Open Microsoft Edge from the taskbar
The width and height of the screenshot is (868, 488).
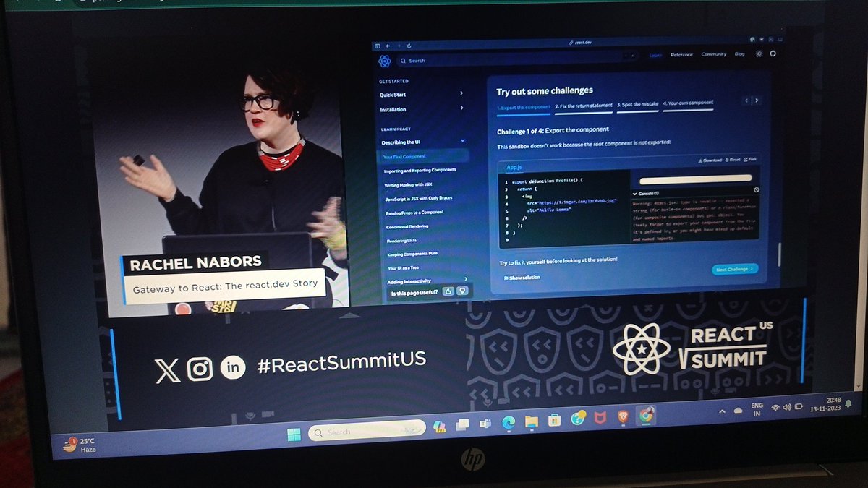coord(509,421)
